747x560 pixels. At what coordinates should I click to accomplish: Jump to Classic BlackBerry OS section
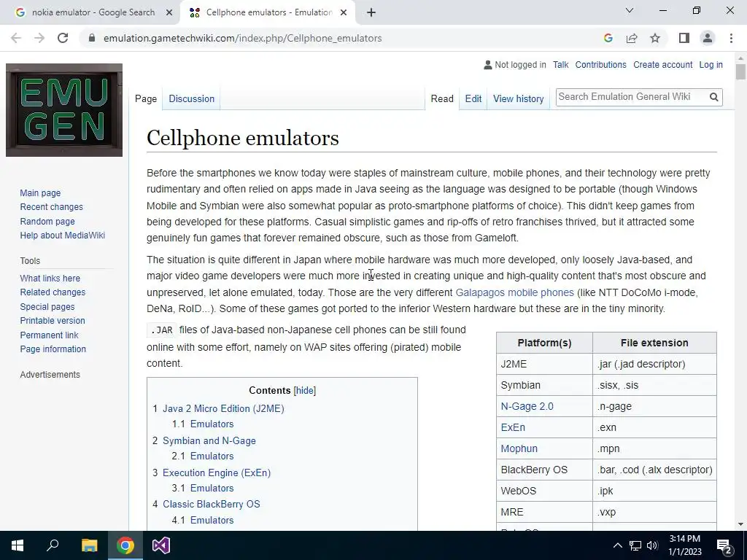pyautogui.click(x=212, y=505)
